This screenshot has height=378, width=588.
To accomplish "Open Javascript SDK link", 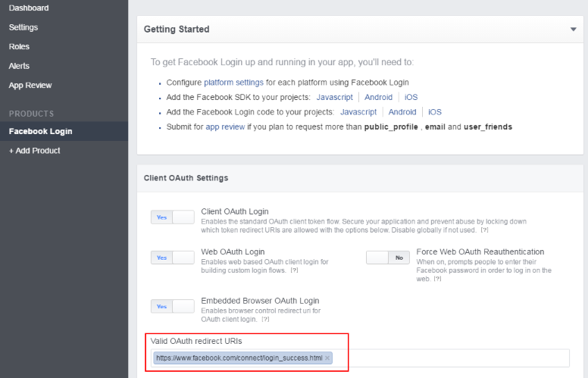I will coord(334,97).
